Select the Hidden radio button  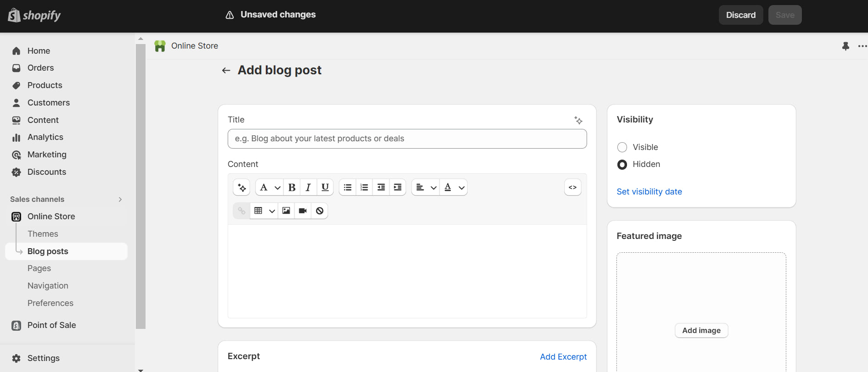pyautogui.click(x=622, y=165)
